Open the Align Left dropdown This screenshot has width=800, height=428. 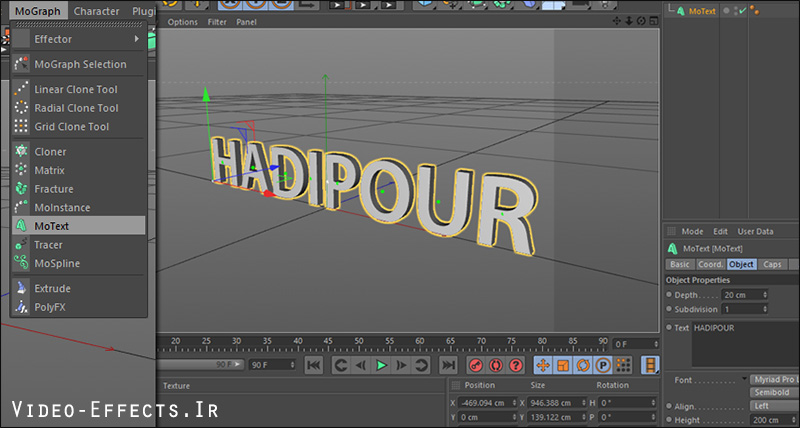click(x=774, y=406)
